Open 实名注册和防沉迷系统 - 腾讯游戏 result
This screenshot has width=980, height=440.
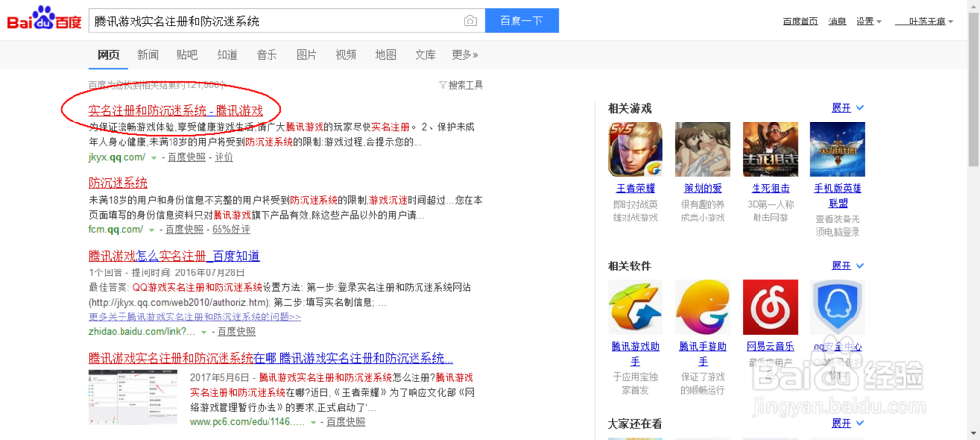(x=175, y=111)
